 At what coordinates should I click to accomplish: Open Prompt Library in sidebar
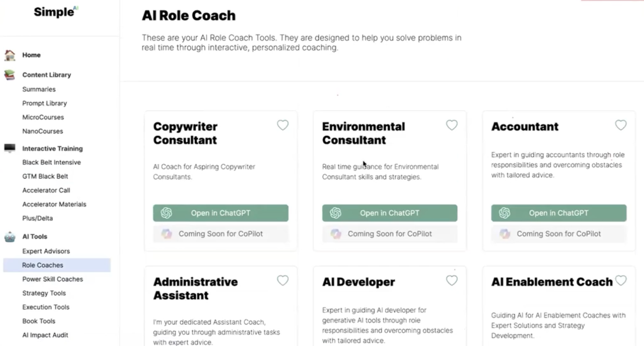click(45, 103)
